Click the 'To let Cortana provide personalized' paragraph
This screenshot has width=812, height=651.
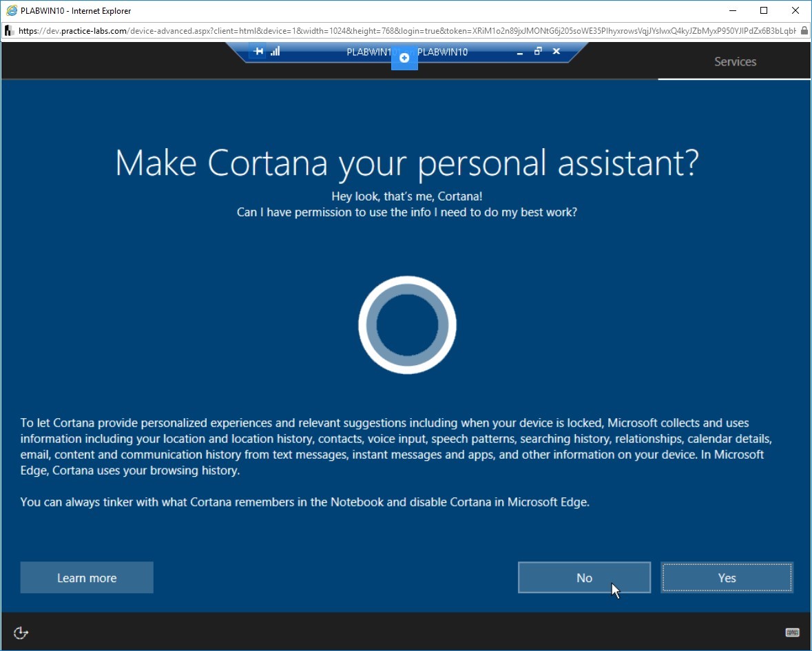(x=396, y=446)
